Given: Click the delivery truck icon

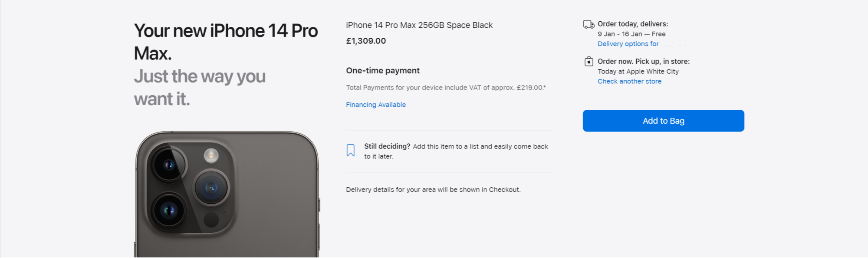Looking at the screenshot, I should pyautogui.click(x=589, y=24).
